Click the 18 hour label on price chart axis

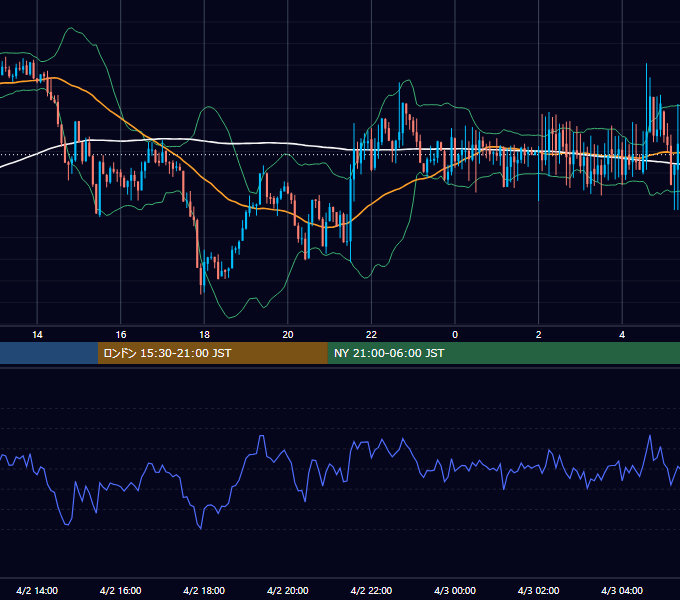204,335
